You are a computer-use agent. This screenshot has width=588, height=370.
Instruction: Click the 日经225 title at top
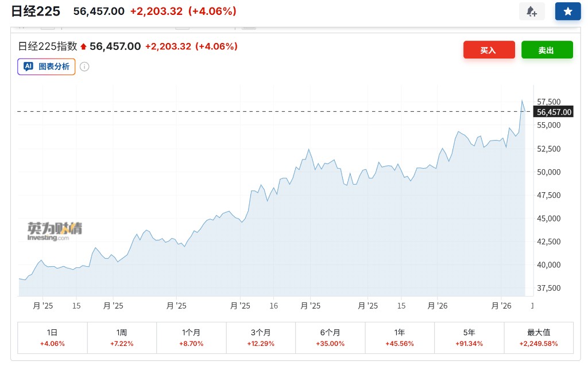point(36,11)
